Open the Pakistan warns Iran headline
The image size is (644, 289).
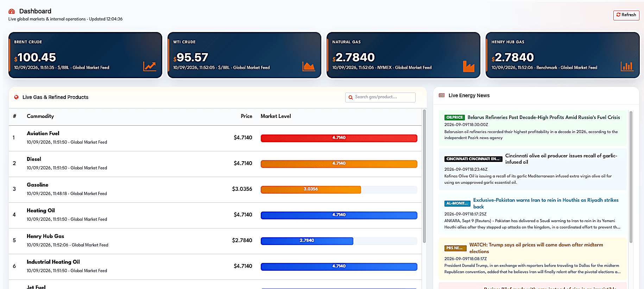coord(546,203)
